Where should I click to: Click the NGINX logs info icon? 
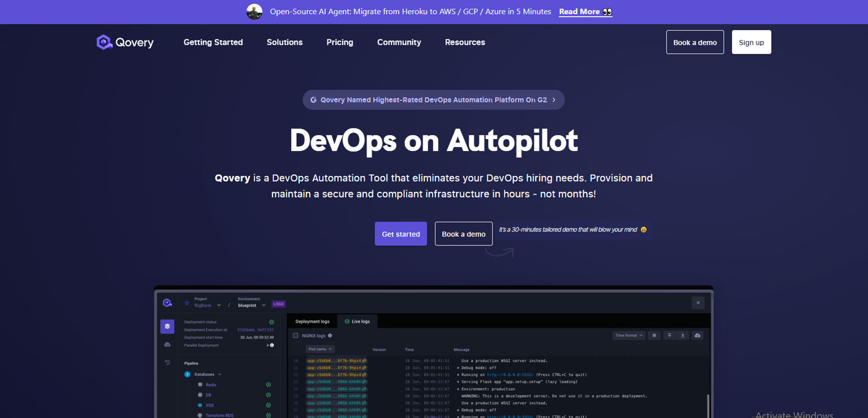click(330, 335)
